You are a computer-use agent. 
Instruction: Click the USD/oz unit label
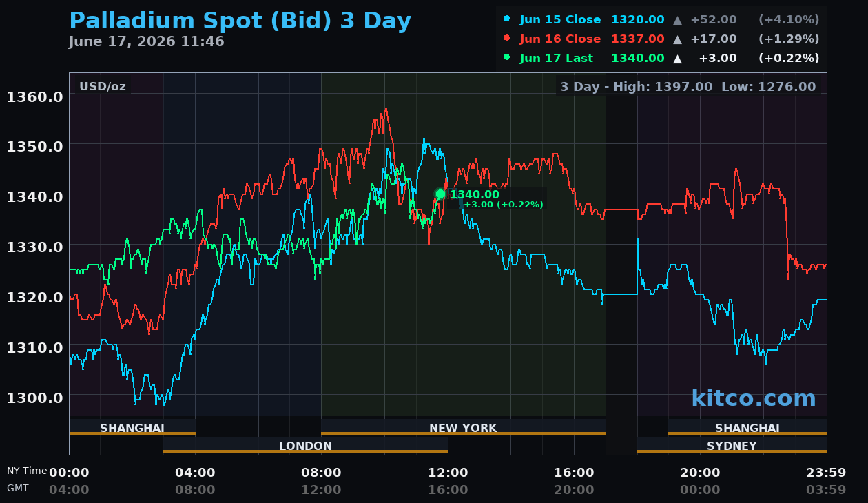point(103,86)
